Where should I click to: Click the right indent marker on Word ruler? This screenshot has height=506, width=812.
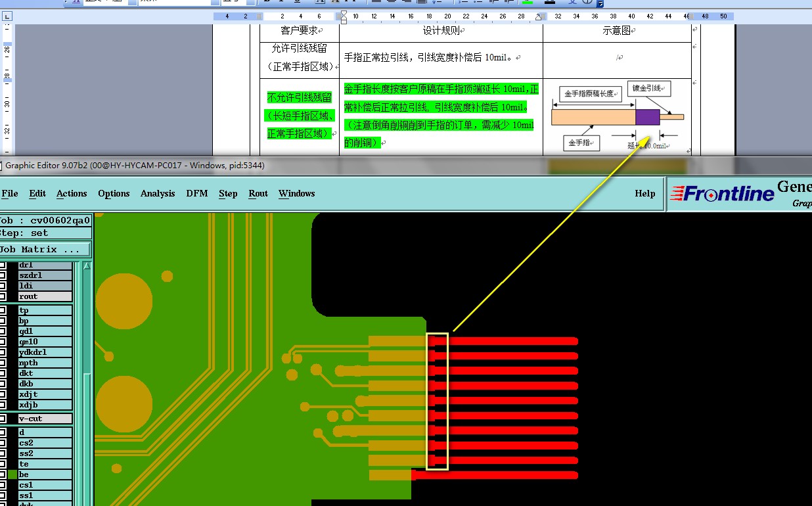point(539,18)
